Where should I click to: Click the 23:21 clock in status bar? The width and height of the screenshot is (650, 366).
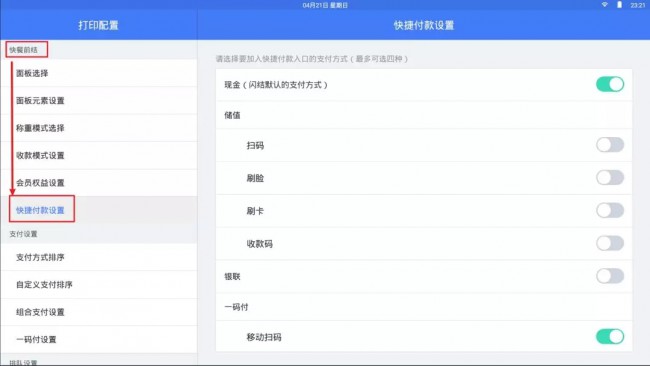coord(638,5)
